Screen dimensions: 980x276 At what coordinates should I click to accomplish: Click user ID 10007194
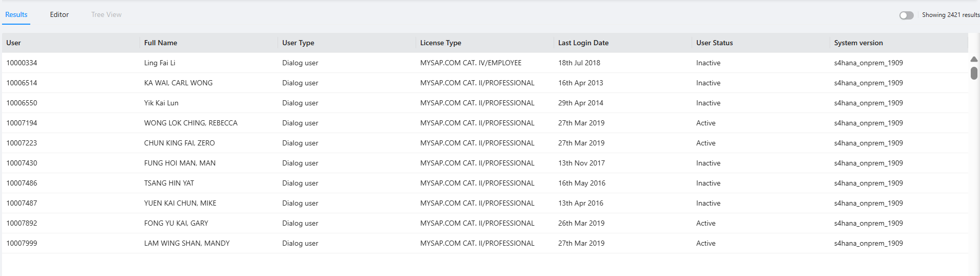click(x=22, y=123)
